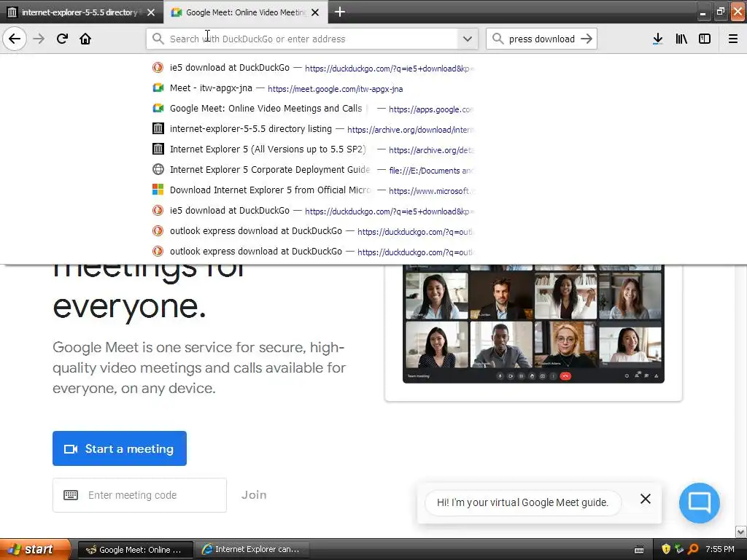Pick 'Internet Explorer 5 Corporate Deployment Guide' suggestion
The image size is (747, 560).
(313, 170)
